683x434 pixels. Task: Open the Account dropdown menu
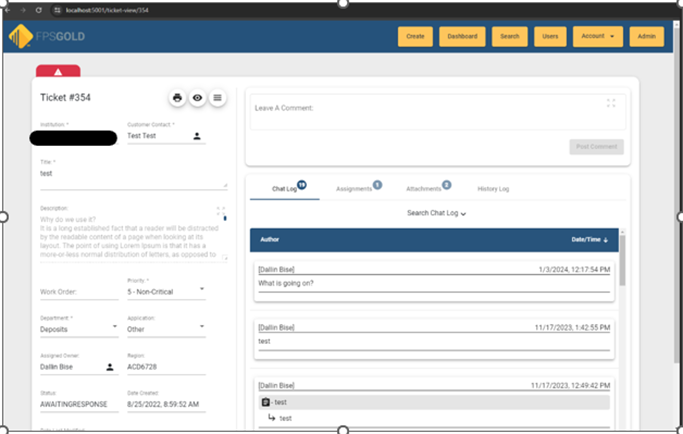[597, 36]
